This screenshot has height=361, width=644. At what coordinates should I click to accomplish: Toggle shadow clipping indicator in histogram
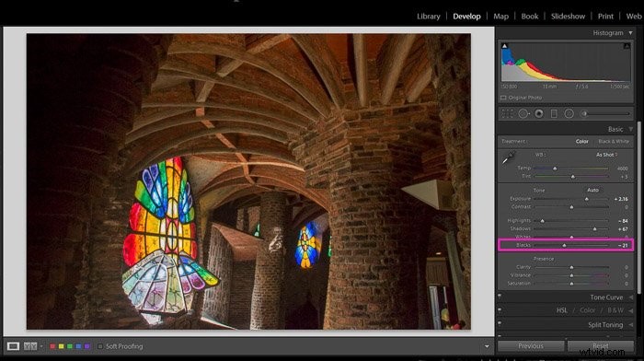[x=505, y=46]
